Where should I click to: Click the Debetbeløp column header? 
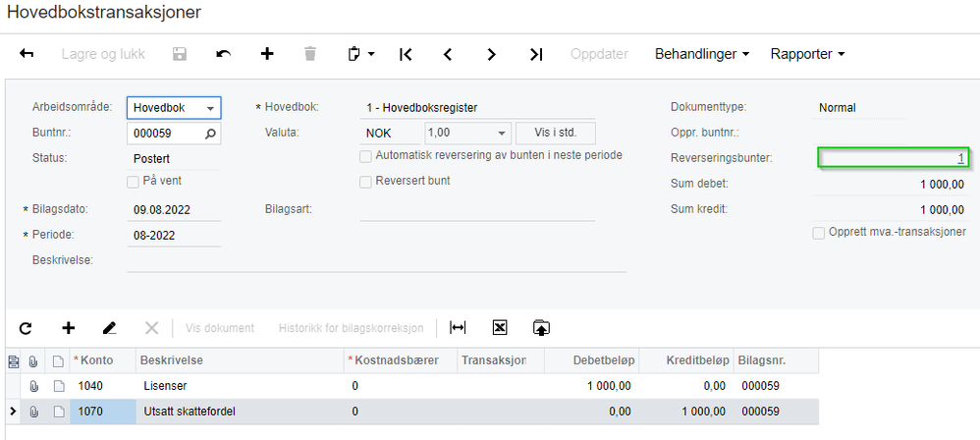[x=592, y=360]
